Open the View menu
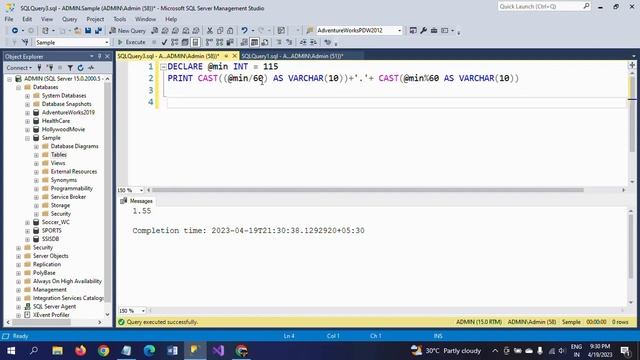The image size is (640, 360). click(47, 19)
